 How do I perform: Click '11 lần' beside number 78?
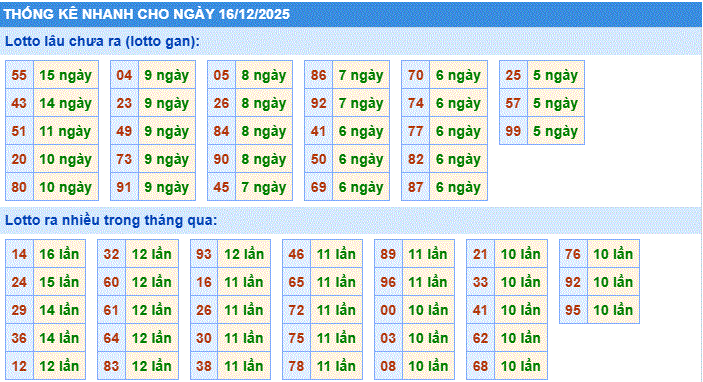click(x=337, y=365)
